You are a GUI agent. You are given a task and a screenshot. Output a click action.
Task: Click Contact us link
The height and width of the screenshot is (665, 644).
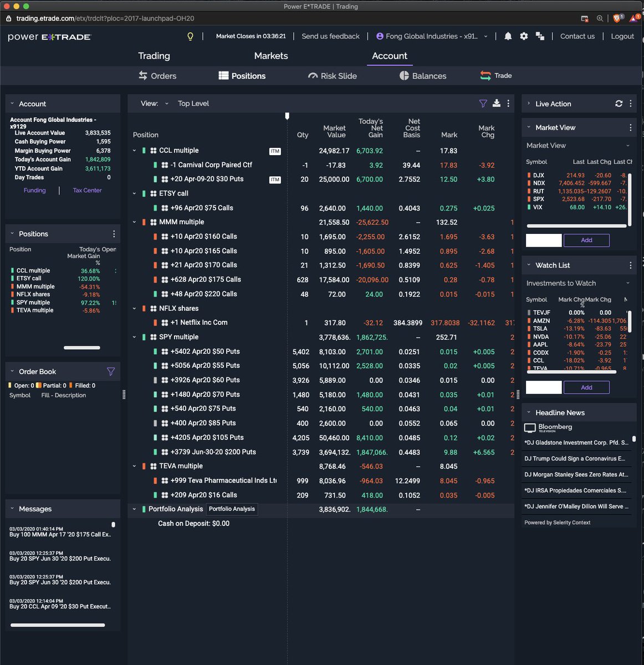pos(577,36)
